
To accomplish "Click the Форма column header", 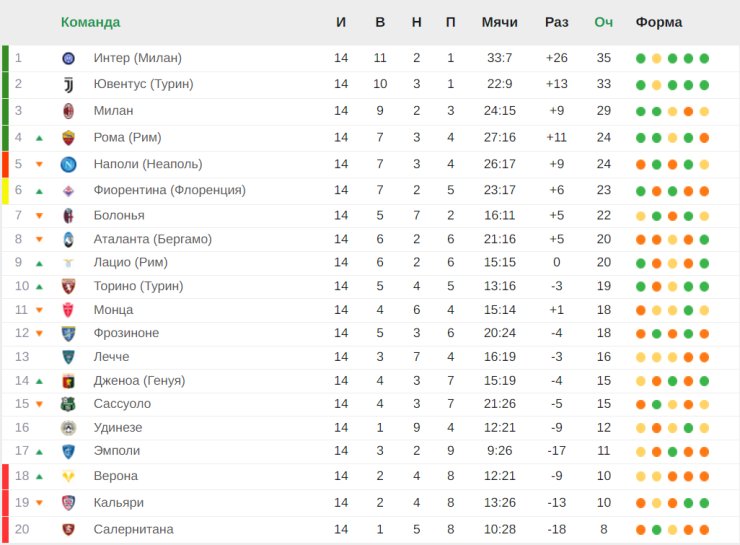I will coord(658,22).
